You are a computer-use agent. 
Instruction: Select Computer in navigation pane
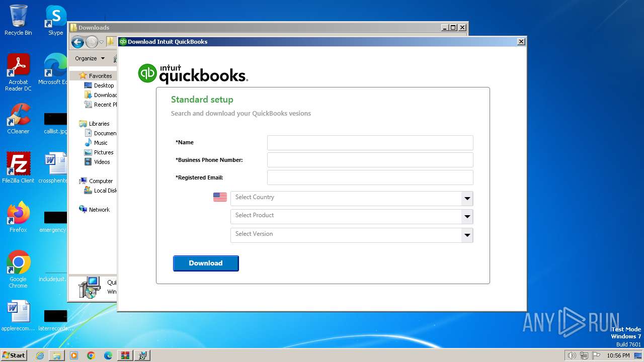pyautogui.click(x=96, y=181)
